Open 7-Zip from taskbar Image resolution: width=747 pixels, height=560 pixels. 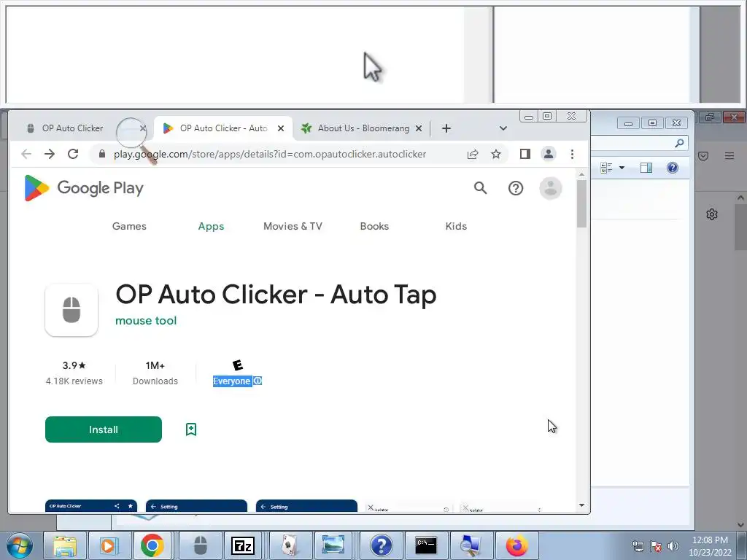pos(243,545)
